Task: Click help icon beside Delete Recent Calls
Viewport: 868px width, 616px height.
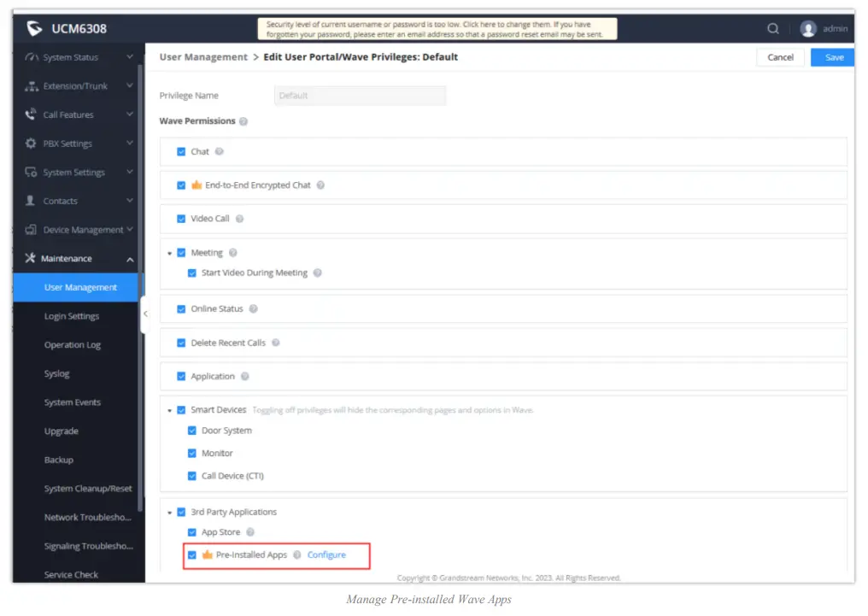Action: coord(276,343)
